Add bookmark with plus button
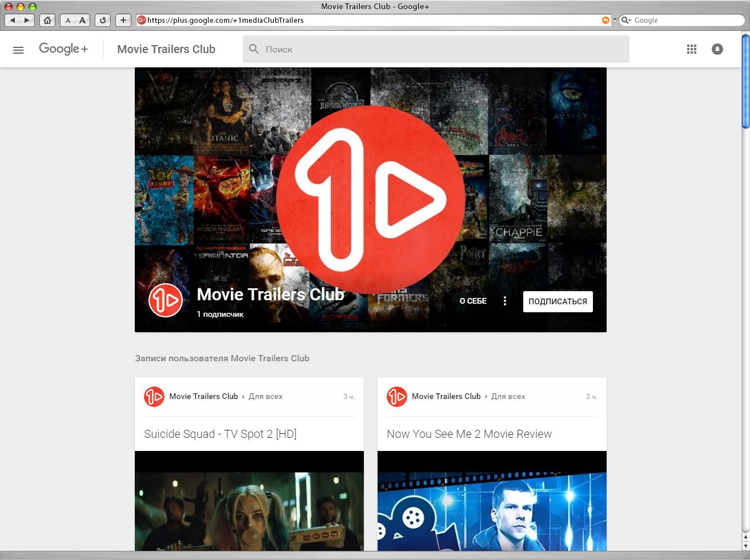 click(123, 20)
